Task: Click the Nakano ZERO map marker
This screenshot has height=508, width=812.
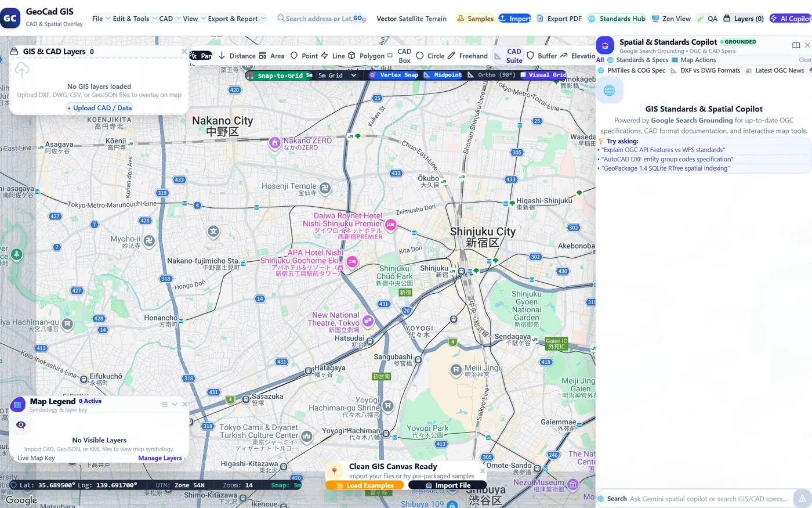Action: (275, 143)
